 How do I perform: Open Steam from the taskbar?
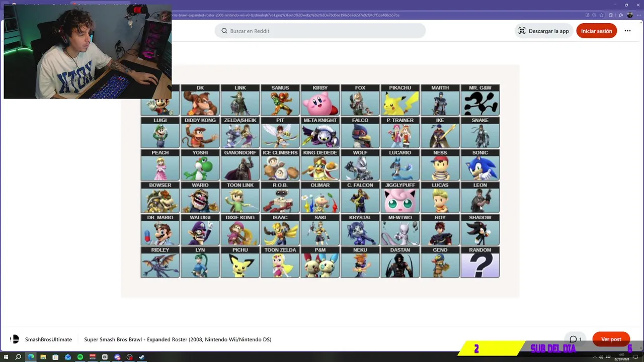142,357
